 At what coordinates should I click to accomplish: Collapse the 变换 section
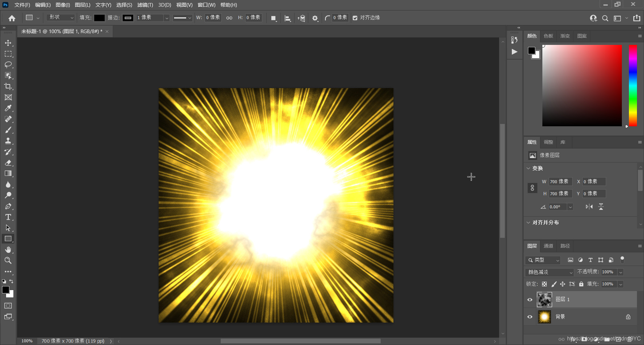point(529,168)
